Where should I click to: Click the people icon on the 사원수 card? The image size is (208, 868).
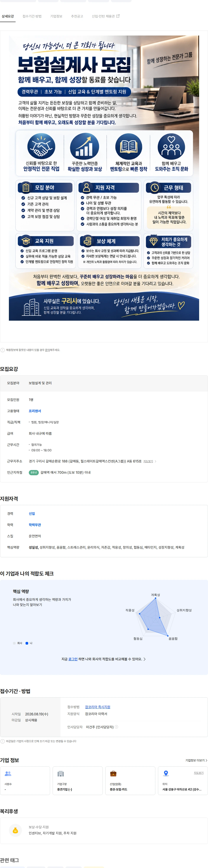(8, 774)
